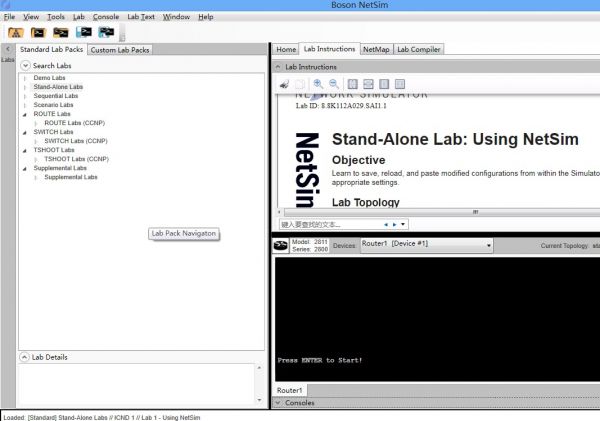Click inside the Router1 console terminal
This screenshot has width=600, height=421.
click(x=437, y=319)
